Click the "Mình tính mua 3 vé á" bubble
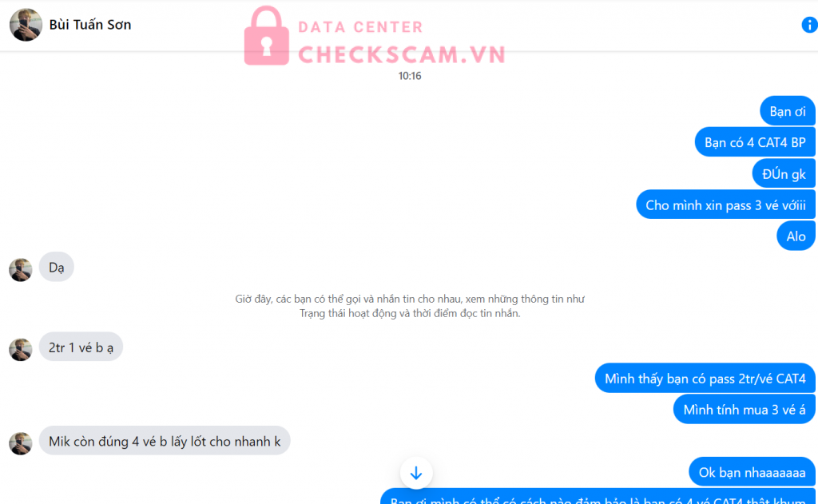This screenshot has height=504, width=818. coord(744,410)
